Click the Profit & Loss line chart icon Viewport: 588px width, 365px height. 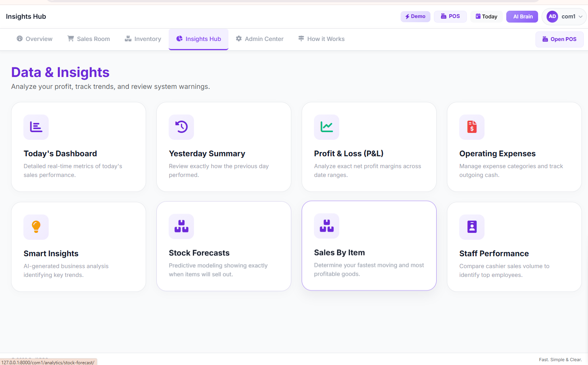coord(327,127)
